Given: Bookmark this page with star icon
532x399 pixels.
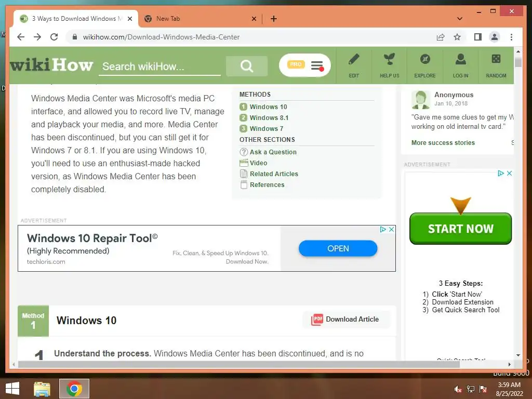Looking at the screenshot, I should (457, 37).
